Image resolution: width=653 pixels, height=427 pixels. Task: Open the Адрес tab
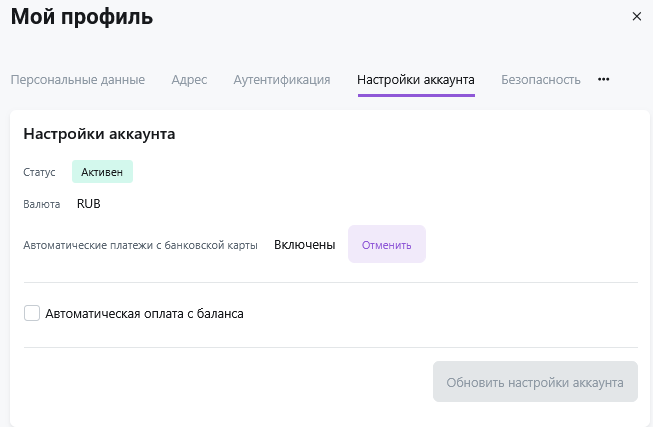tap(189, 80)
